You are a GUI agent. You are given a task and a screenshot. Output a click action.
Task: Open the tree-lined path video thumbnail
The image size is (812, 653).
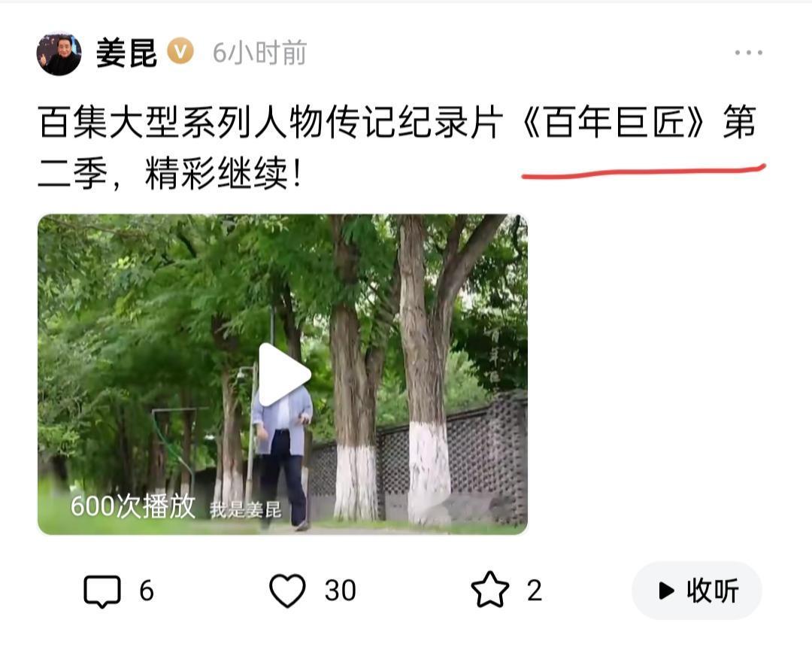(x=283, y=374)
